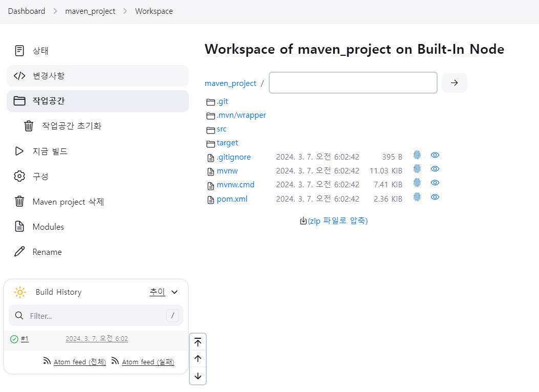View .gitignore with its eye icon
This screenshot has width=539, height=392.
(x=435, y=155)
